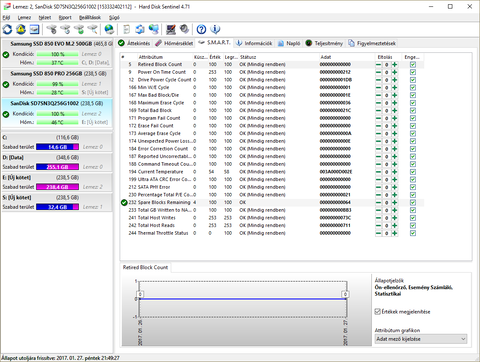480x362 pixels.
Task: Click offset value field in Program Fail Count row
Action: [x=387, y=118]
